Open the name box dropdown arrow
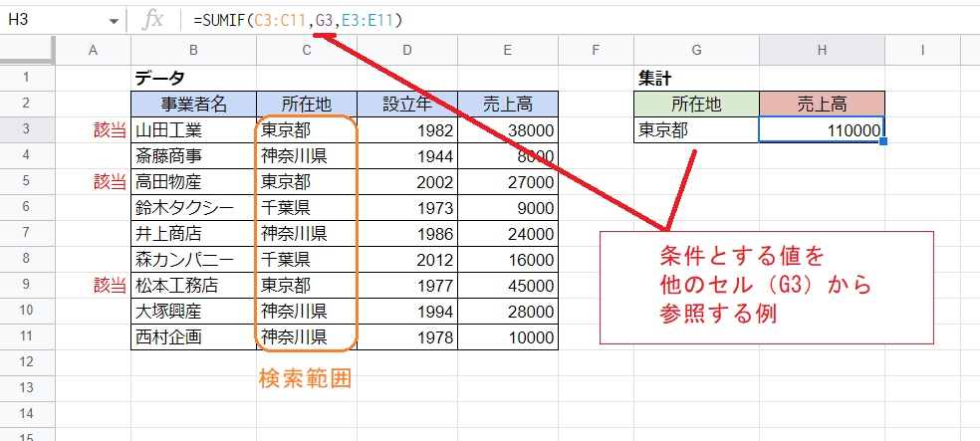Viewport: 980px width, 441px height. [x=114, y=21]
